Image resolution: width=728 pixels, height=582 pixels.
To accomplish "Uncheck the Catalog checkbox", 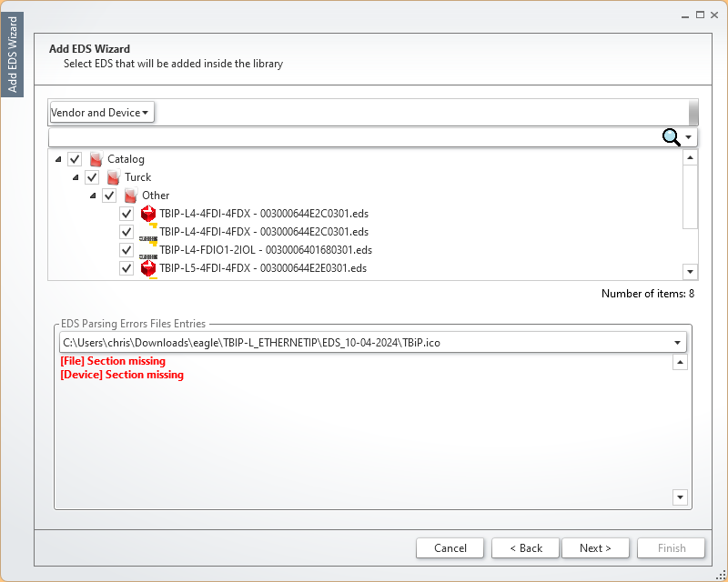I will 75,159.
